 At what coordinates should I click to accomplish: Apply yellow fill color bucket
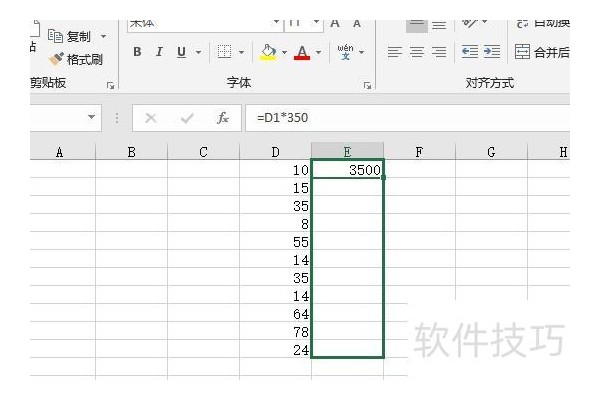[268, 52]
